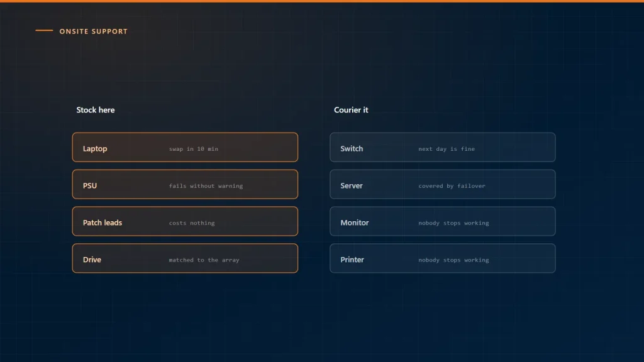Click the 'costs nothing' note
644x362 pixels.
[x=192, y=223]
